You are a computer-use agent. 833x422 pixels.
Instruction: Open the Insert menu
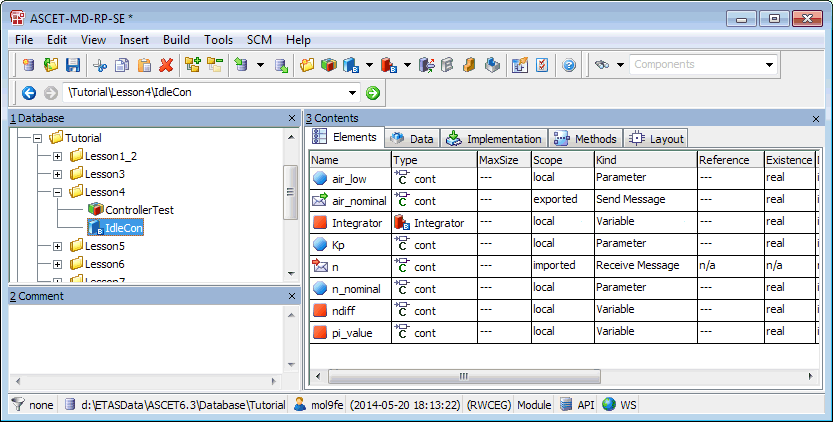(x=134, y=40)
